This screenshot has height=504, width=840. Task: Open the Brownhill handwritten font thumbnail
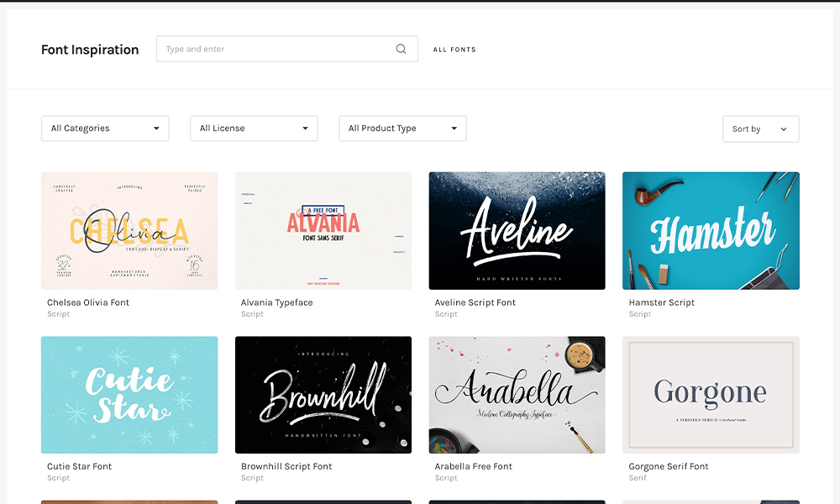[323, 395]
